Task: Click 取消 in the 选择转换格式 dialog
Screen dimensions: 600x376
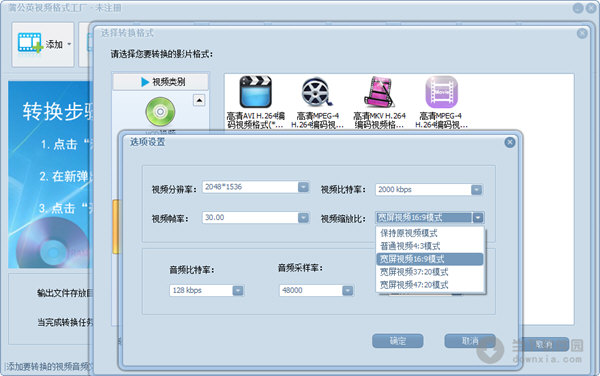Action: (x=544, y=345)
